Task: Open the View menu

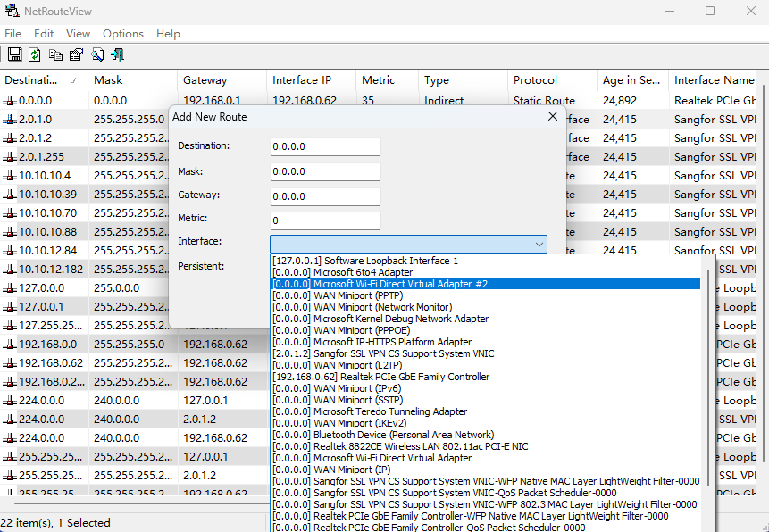Action: pyautogui.click(x=78, y=33)
